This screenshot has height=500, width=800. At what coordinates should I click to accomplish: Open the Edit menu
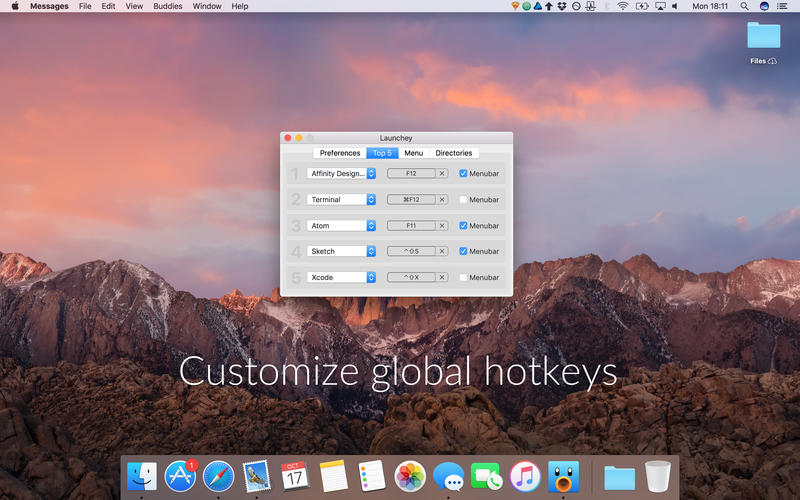pyautogui.click(x=108, y=6)
